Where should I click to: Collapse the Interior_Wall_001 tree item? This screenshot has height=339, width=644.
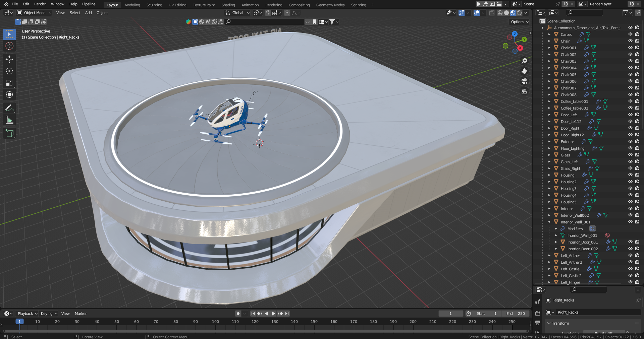[549, 222]
